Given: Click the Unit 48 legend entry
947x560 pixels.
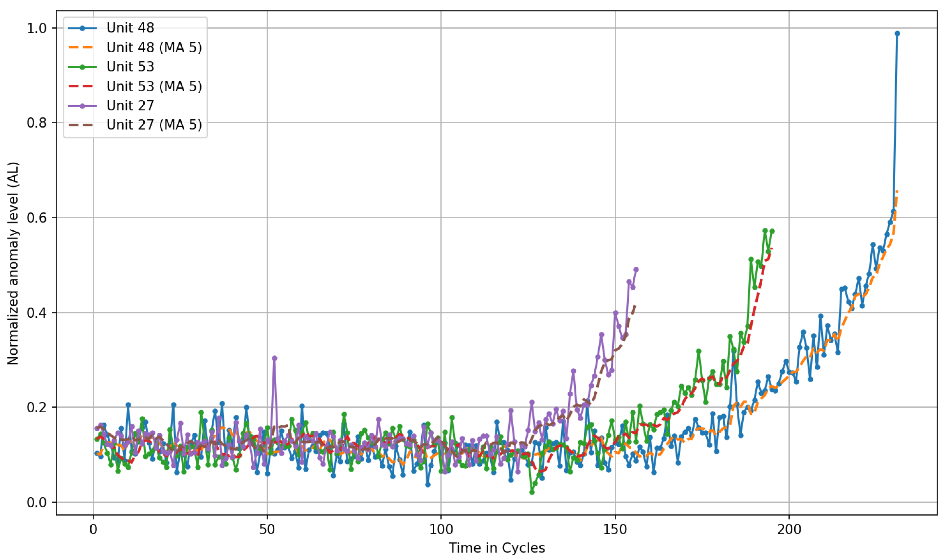Looking at the screenshot, I should coord(130,28).
